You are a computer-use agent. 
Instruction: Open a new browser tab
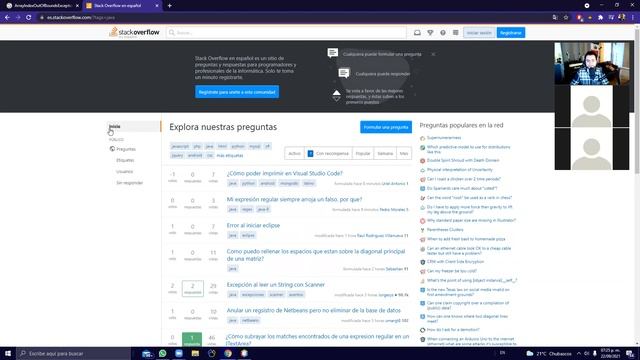pyautogui.click(x=169, y=6)
